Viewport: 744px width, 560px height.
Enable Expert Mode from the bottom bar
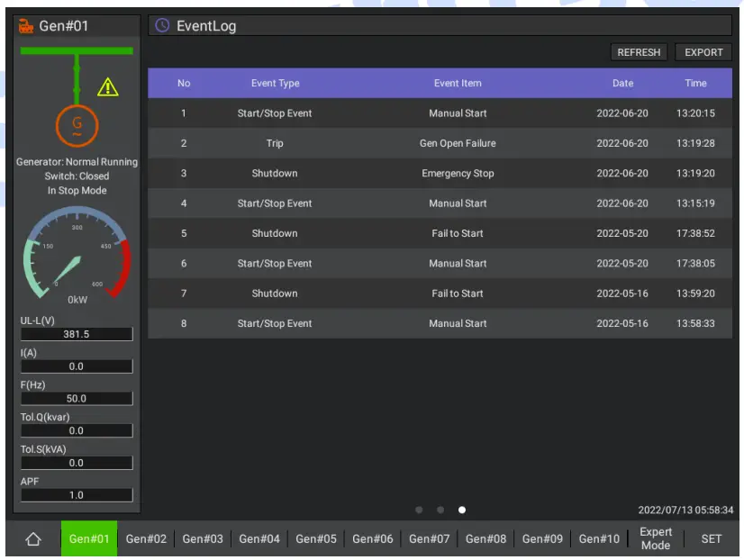click(656, 538)
